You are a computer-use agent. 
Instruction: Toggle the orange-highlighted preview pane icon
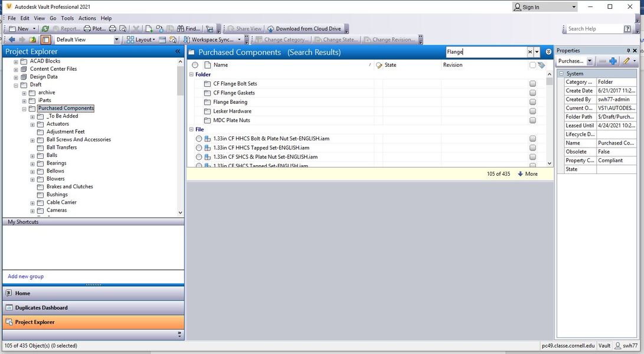(45, 40)
